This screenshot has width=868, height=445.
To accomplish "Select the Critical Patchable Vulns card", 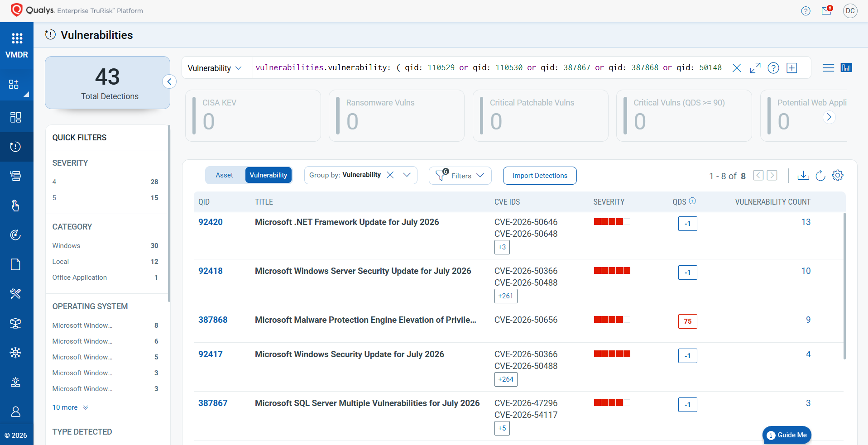I will pyautogui.click(x=541, y=116).
